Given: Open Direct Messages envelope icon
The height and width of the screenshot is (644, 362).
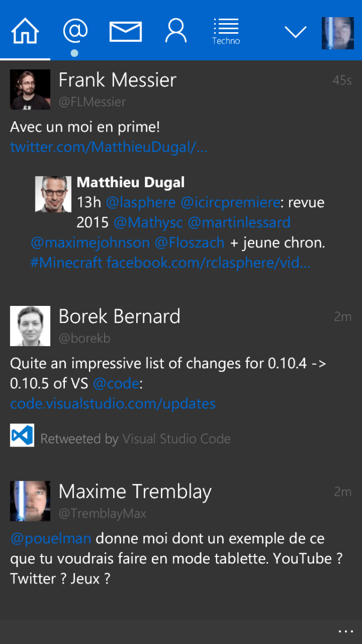Looking at the screenshot, I should point(125,32).
